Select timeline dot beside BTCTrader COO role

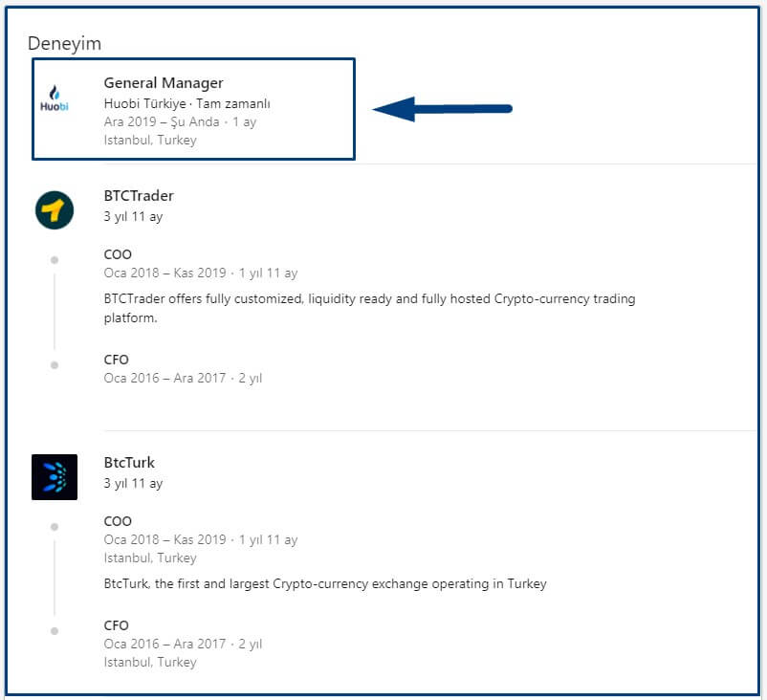point(55,260)
